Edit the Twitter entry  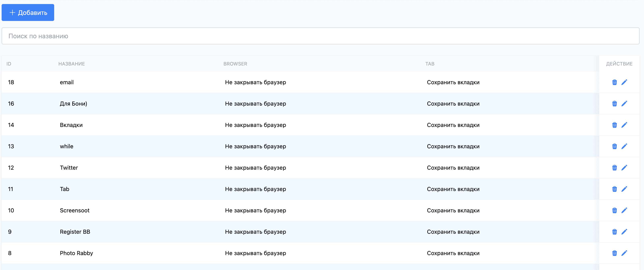pyautogui.click(x=624, y=168)
